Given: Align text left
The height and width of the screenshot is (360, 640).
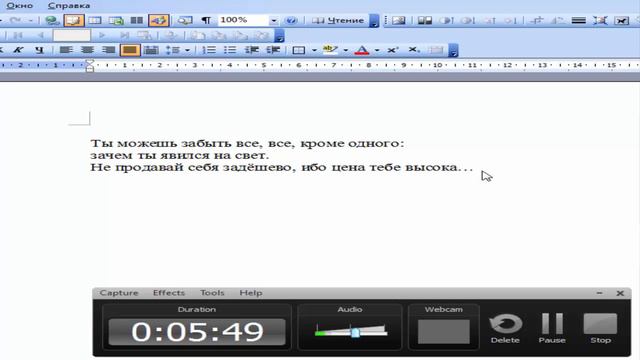Looking at the screenshot, I should coord(66,50).
